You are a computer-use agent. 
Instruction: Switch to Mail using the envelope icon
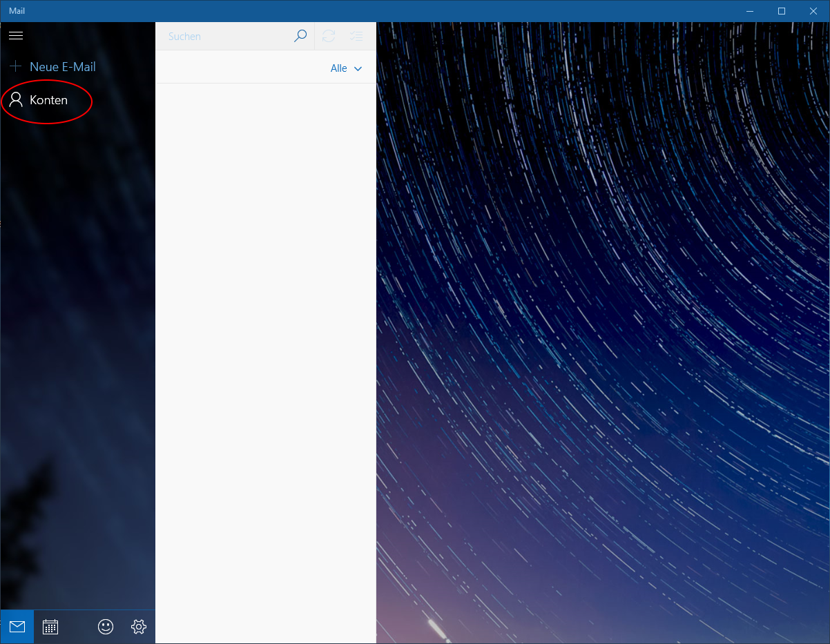17,627
